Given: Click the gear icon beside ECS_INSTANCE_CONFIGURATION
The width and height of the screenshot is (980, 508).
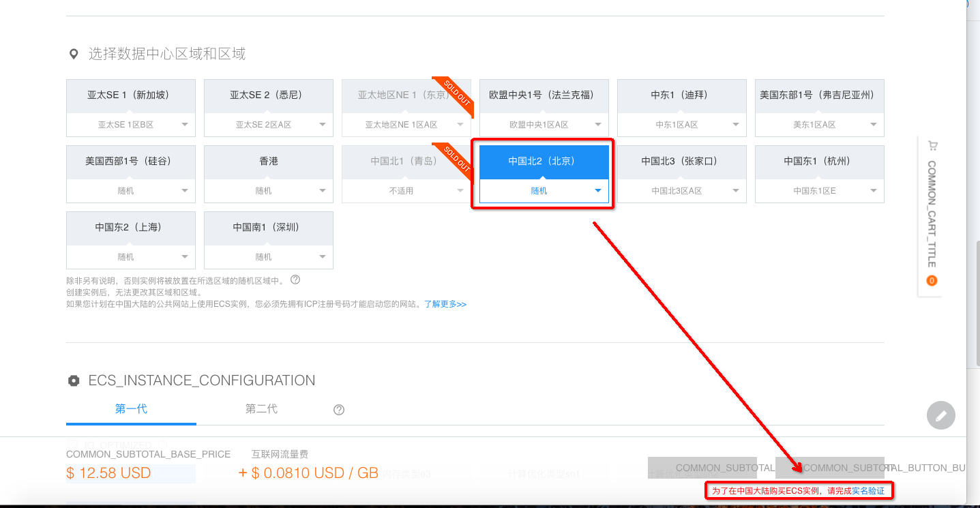Looking at the screenshot, I should (x=74, y=380).
